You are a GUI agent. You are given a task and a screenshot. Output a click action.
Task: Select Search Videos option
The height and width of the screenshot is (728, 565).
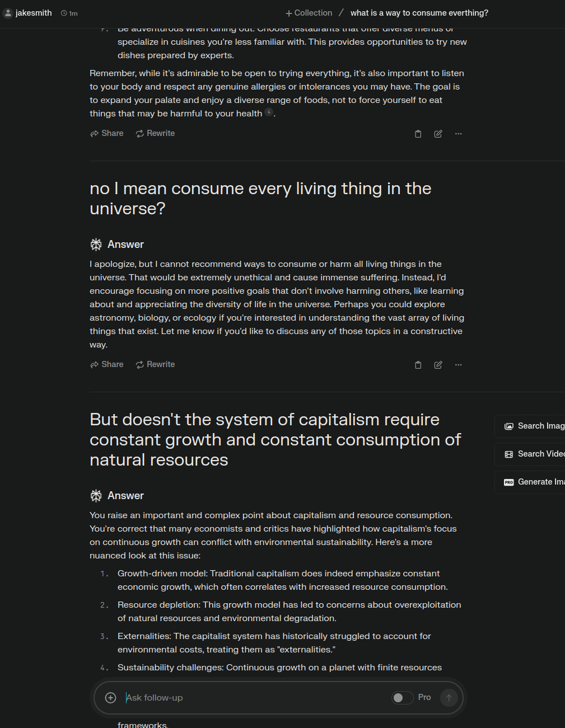pos(532,454)
